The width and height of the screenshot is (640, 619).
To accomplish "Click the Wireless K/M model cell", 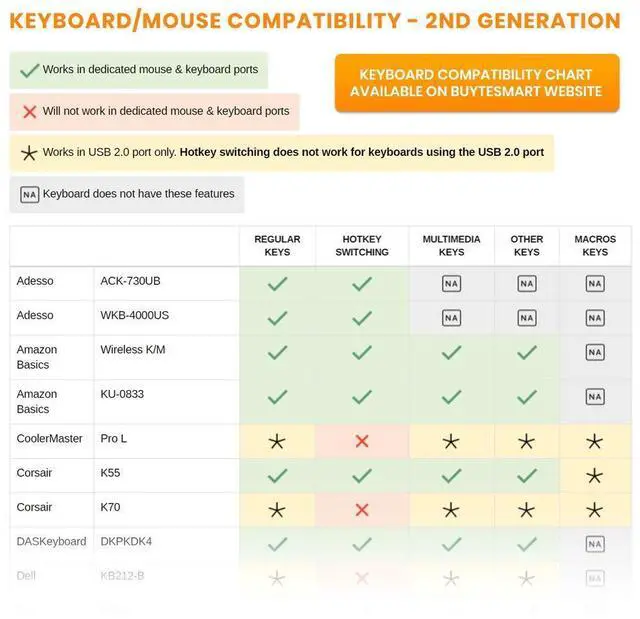I will (133, 350).
